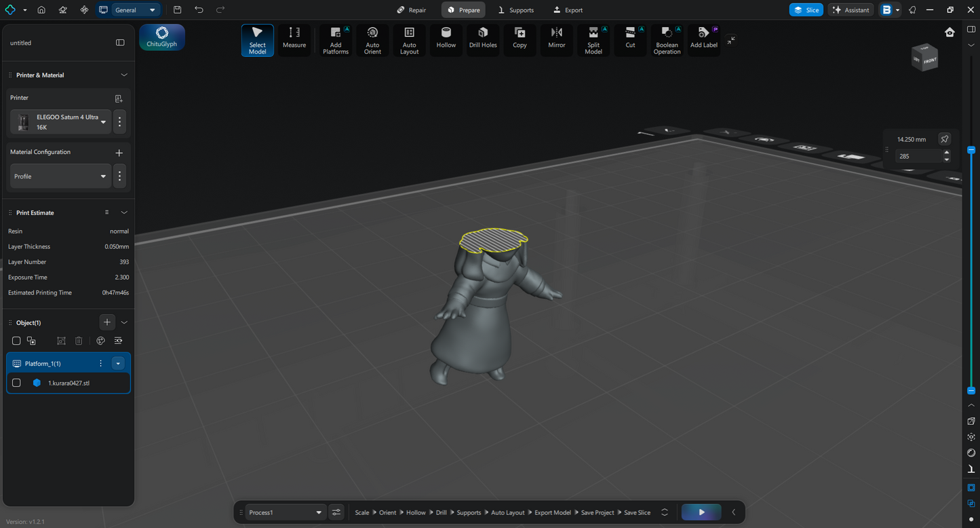Screen dimensions: 980x528
Task: Choose the Split Model tool
Action: tap(593, 41)
